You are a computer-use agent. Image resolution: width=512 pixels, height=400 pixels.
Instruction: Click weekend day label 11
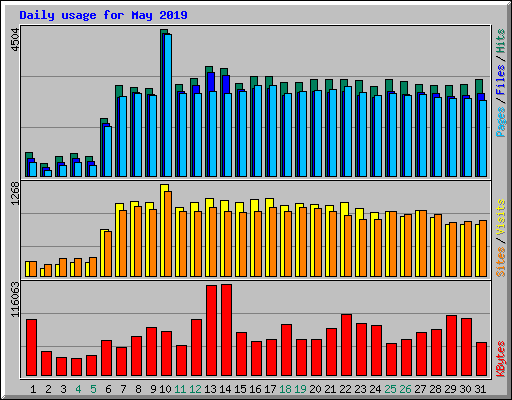tap(180, 389)
